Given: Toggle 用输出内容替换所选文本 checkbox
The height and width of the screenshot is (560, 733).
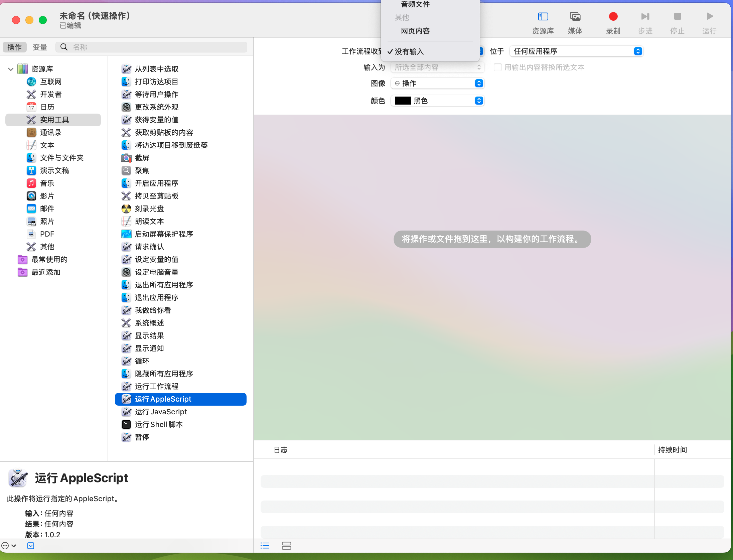Looking at the screenshot, I should click(497, 67).
